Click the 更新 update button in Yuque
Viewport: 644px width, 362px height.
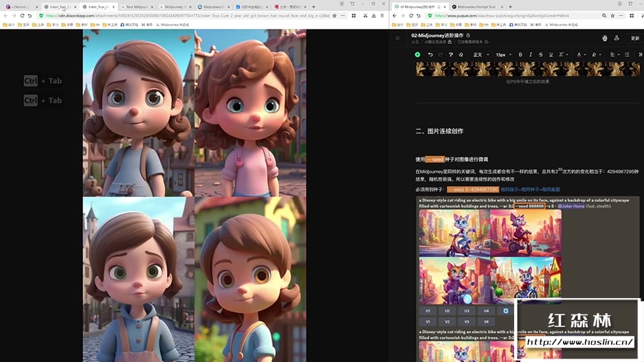pos(635,38)
